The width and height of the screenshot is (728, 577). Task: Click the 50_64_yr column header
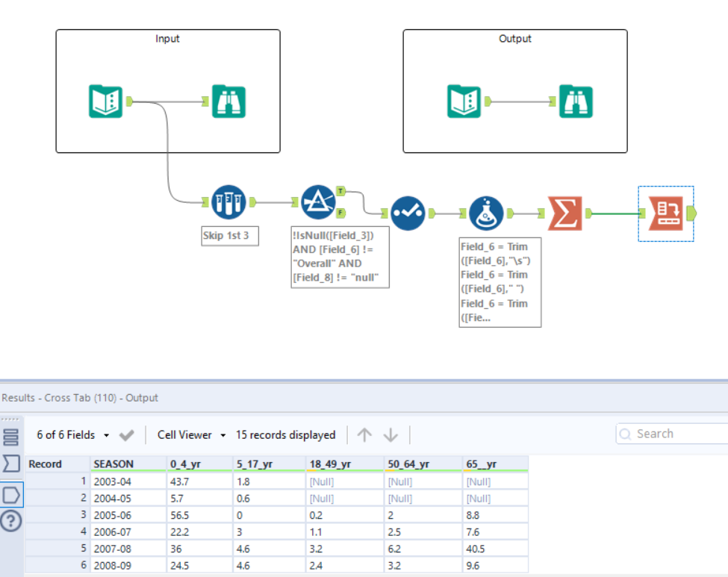pyautogui.click(x=423, y=464)
